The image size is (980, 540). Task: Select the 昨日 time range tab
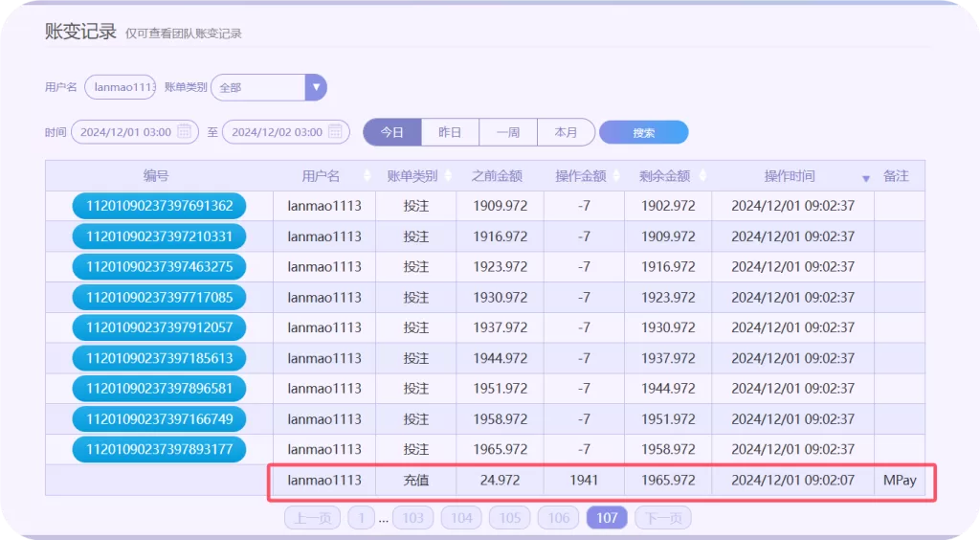(450, 132)
